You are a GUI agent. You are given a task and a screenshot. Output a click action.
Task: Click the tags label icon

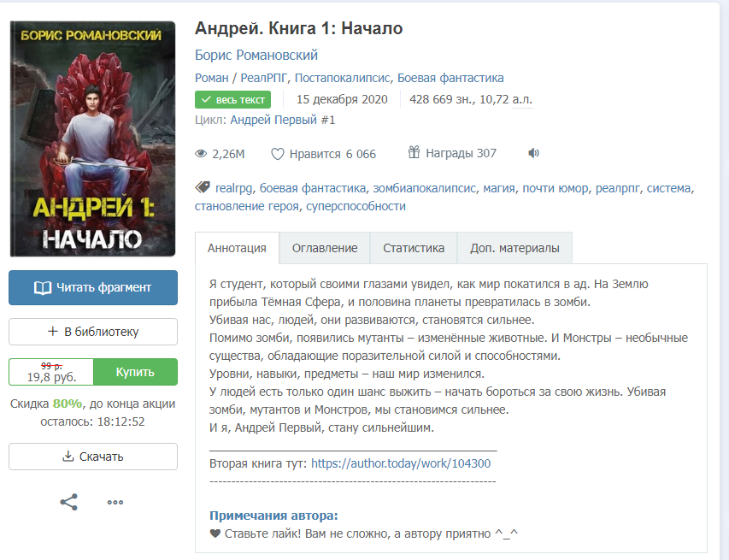[203, 187]
